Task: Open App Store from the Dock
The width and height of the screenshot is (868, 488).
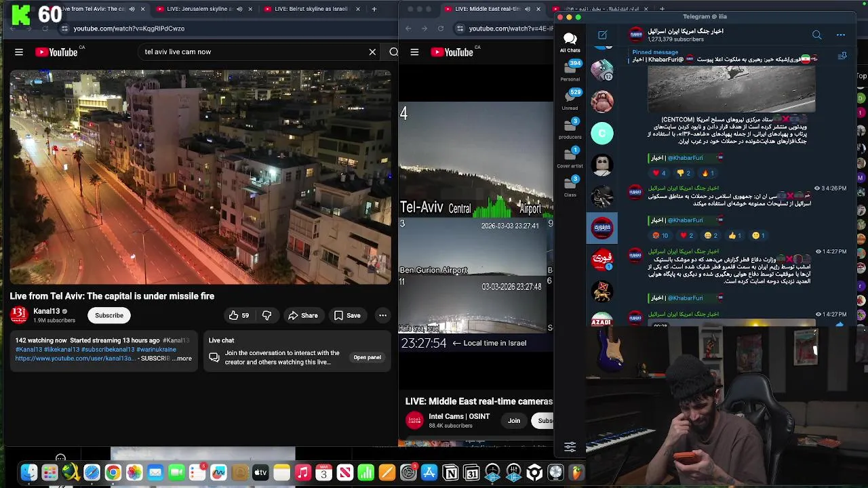Action: click(429, 472)
